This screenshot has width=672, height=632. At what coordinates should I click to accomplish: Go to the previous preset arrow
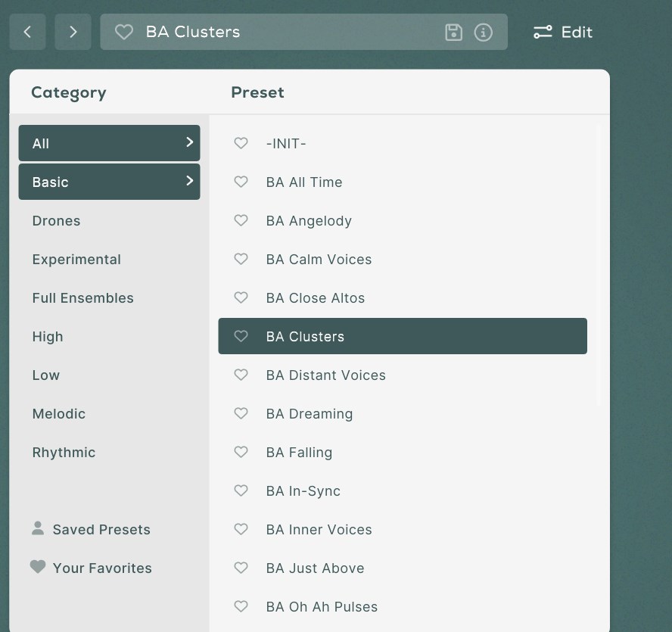(27, 32)
